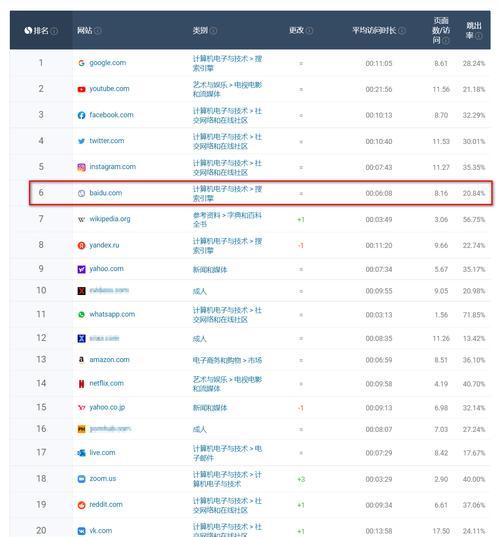Click 新闻和媒体 category in yahoo.com row
The height and width of the screenshot is (537, 500).
pyautogui.click(x=210, y=270)
